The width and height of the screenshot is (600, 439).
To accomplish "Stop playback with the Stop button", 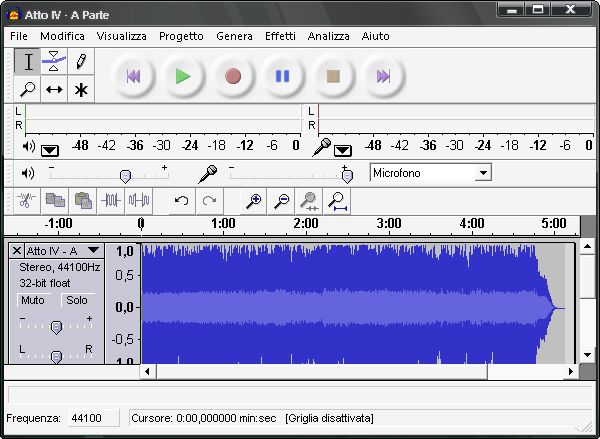I will tap(333, 76).
